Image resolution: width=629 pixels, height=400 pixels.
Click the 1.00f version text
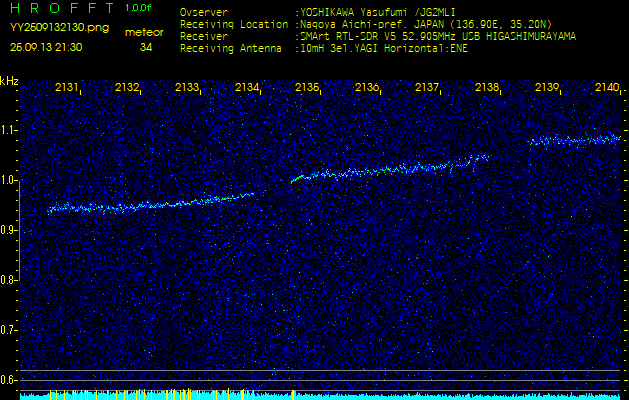point(139,8)
